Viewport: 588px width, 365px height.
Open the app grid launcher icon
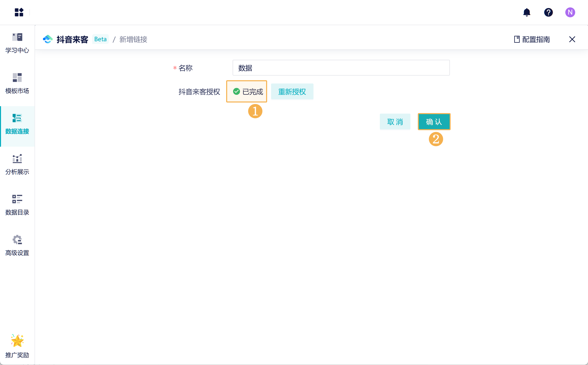pyautogui.click(x=19, y=12)
